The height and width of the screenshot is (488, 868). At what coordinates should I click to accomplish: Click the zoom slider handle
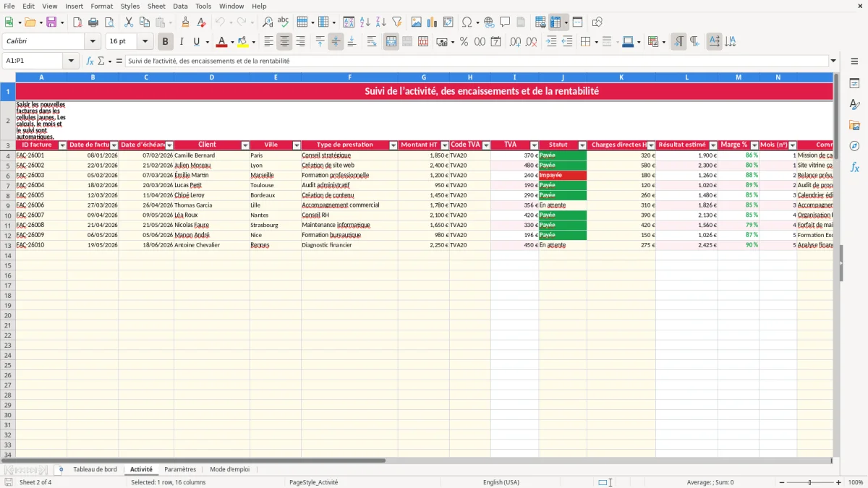(810, 482)
